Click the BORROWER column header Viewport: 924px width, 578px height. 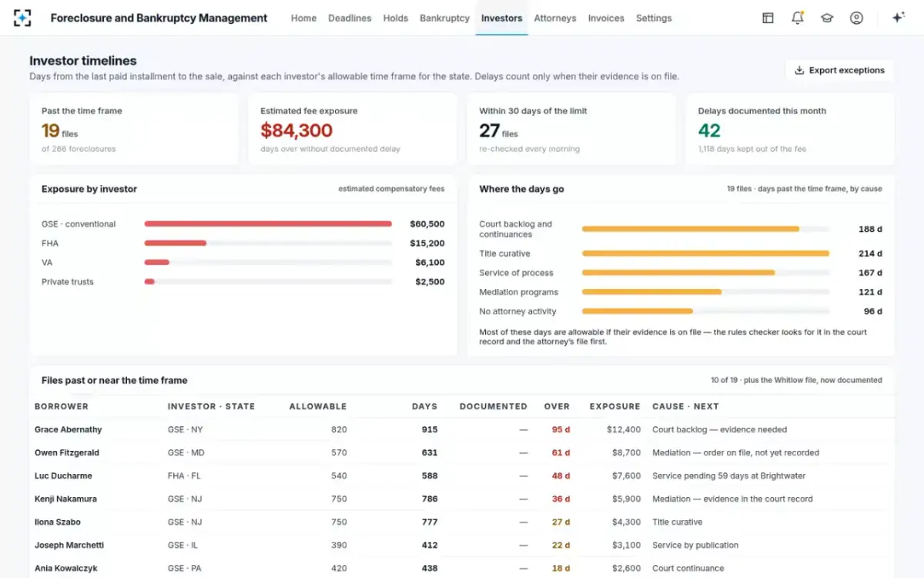point(62,406)
